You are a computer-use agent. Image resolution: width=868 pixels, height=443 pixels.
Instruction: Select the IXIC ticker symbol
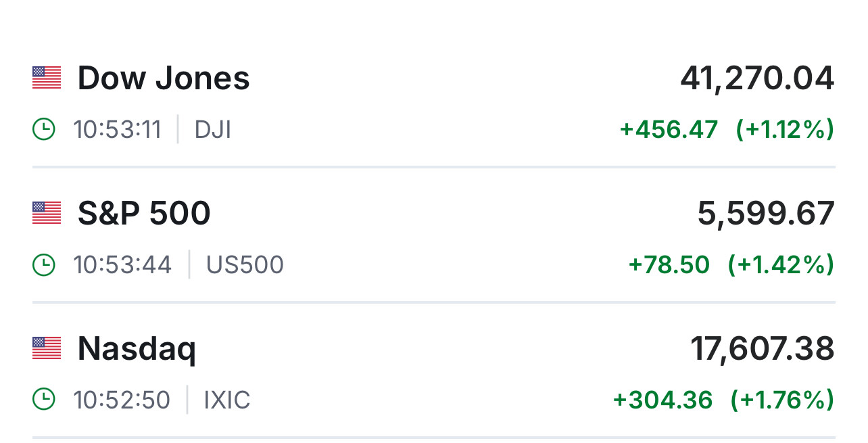click(x=227, y=400)
